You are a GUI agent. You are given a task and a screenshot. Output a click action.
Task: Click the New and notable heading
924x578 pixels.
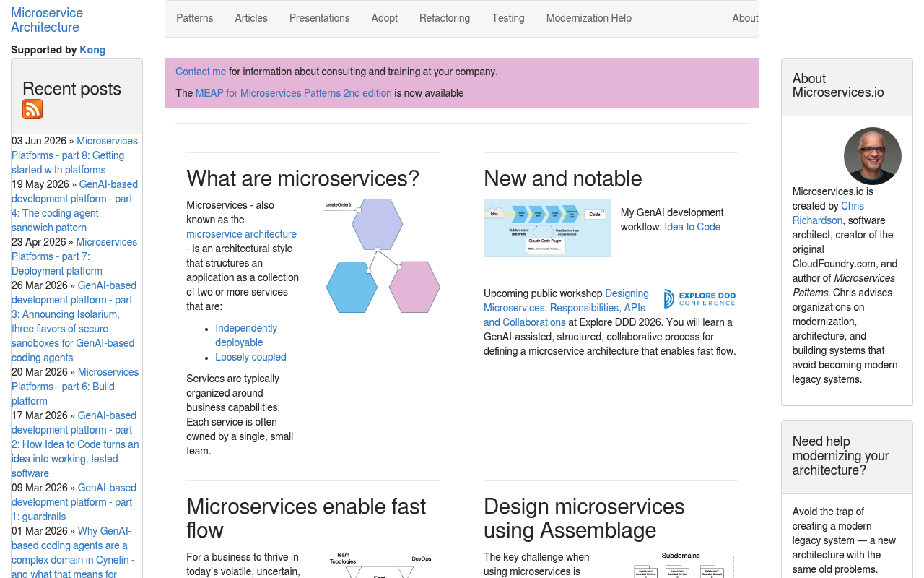coord(563,178)
